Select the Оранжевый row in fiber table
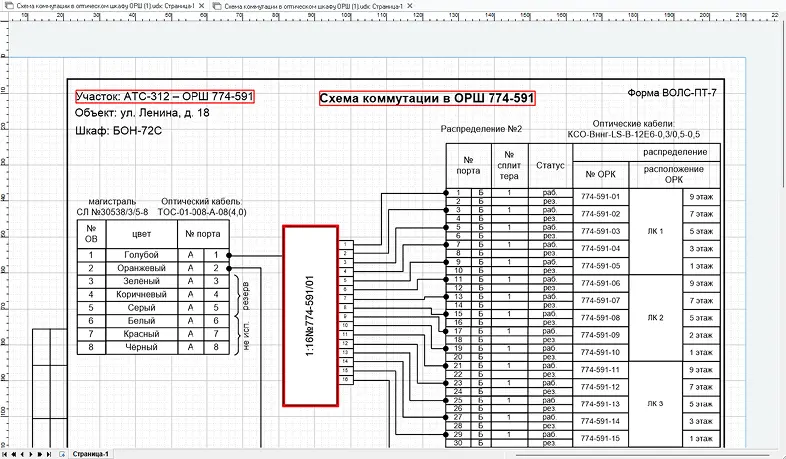 click(140, 269)
